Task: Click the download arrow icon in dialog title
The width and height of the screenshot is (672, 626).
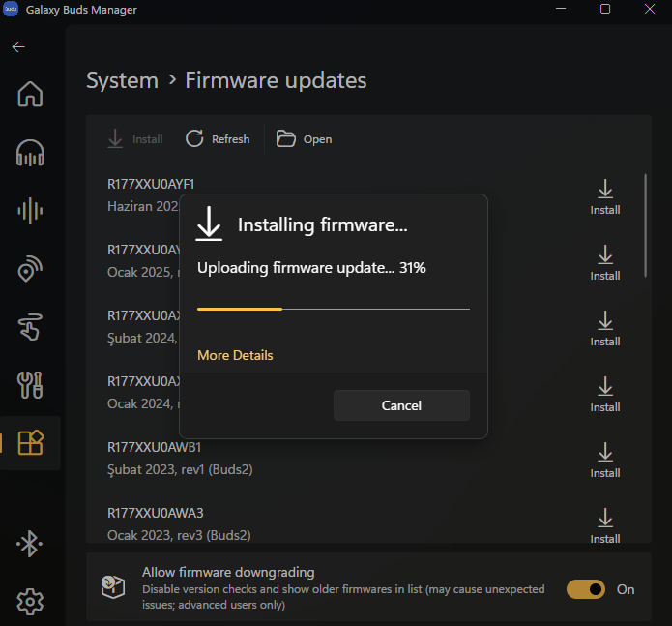Action: (x=209, y=224)
